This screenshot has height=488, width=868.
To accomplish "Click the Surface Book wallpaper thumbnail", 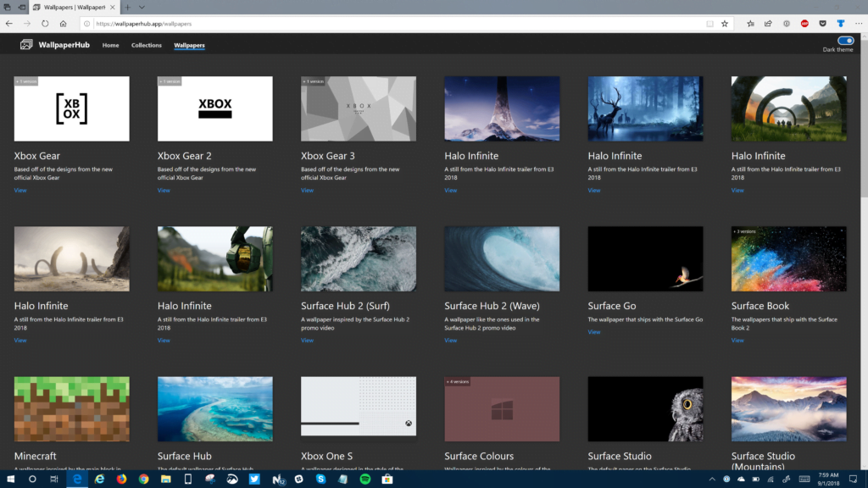I will tap(788, 258).
